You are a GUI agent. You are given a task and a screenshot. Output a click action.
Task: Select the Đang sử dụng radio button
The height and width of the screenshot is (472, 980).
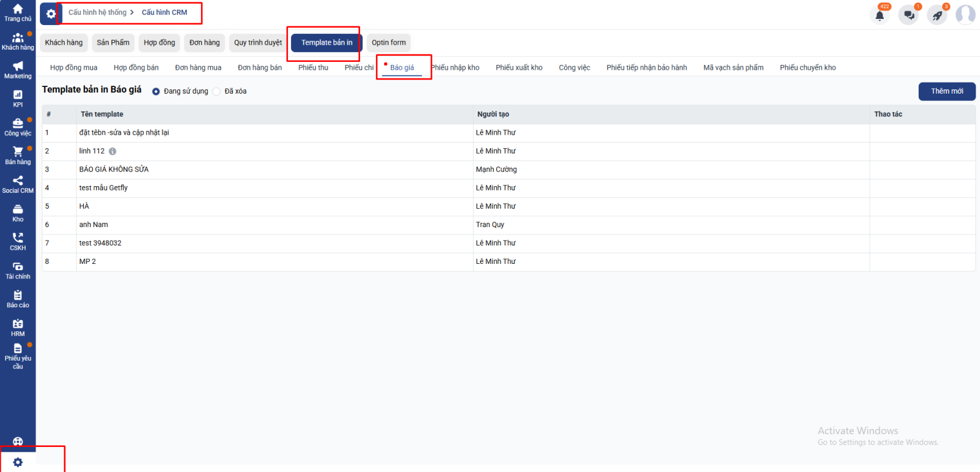(x=156, y=91)
